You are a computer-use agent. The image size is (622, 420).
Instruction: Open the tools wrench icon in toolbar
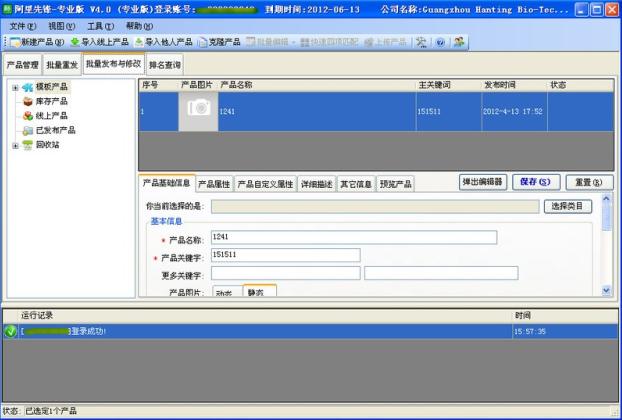pyautogui.click(x=421, y=42)
